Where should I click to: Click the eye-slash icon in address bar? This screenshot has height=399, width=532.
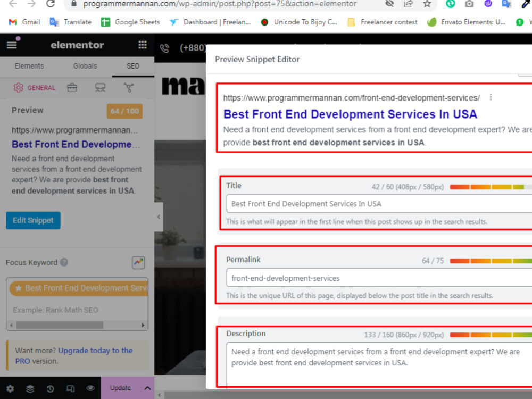click(389, 4)
